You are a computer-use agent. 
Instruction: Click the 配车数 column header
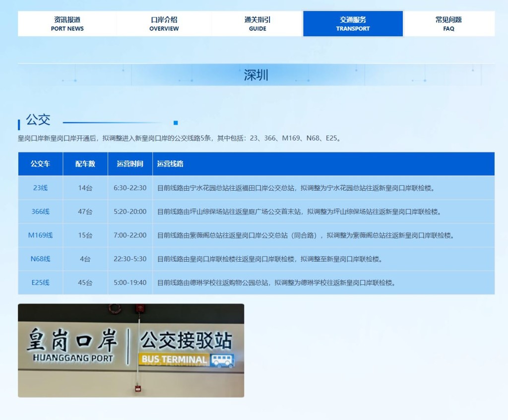[x=85, y=164]
